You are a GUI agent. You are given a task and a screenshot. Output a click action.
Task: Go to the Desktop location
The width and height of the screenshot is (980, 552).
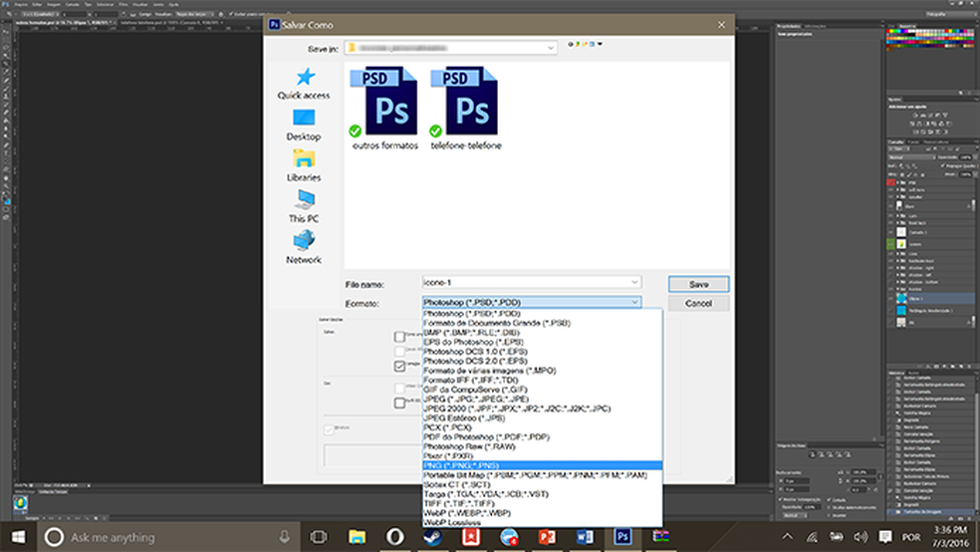click(x=303, y=124)
